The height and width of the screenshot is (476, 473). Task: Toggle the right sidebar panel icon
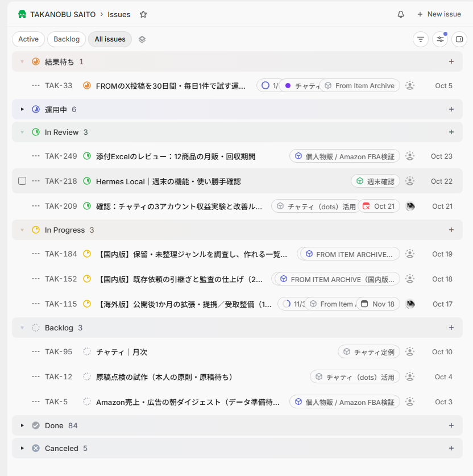459,39
